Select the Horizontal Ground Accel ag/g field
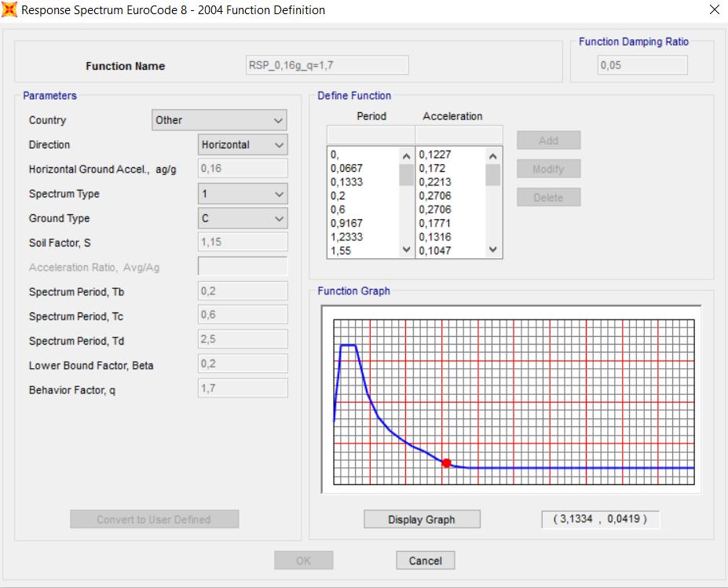 (243, 169)
